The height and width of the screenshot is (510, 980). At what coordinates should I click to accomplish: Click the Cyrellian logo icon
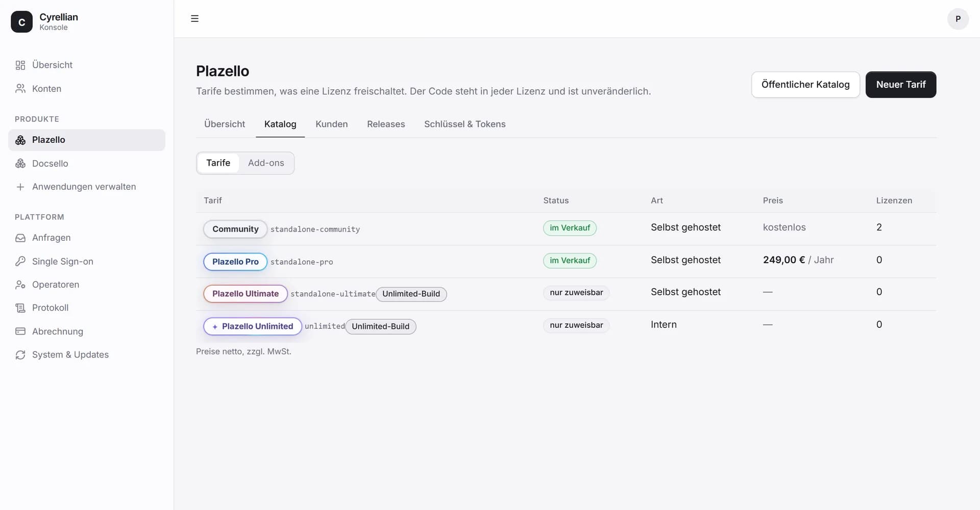pos(21,22)
